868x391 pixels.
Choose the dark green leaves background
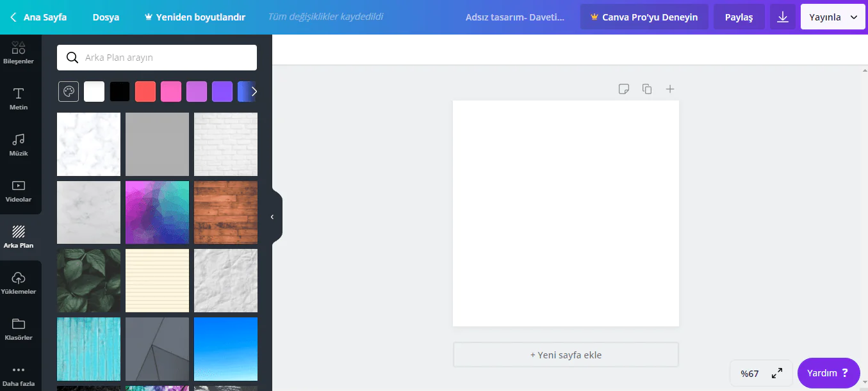click(x=88, y=280)
